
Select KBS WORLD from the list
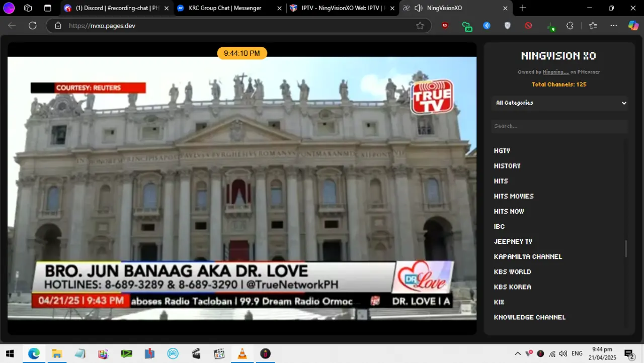pyautogui.click(x=513, y=271)
